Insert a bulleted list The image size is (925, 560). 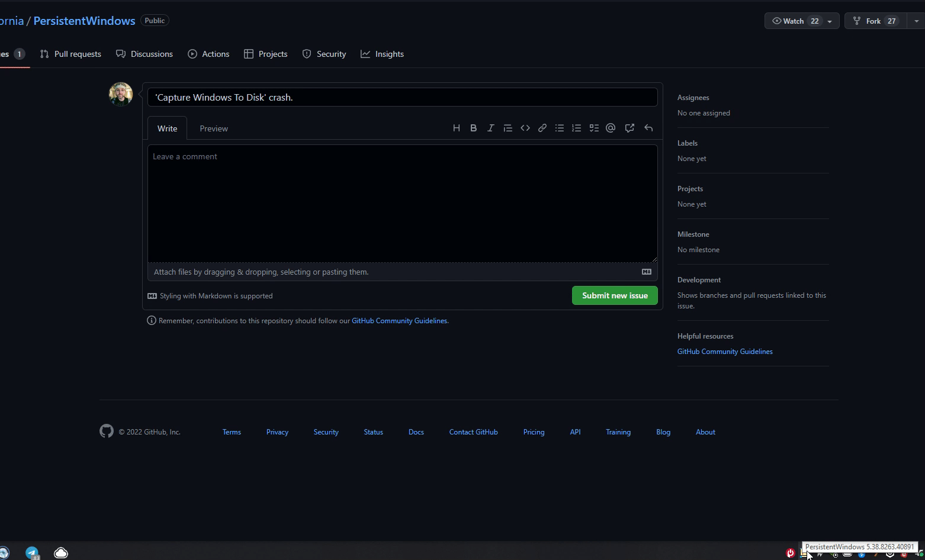point(560,128)
